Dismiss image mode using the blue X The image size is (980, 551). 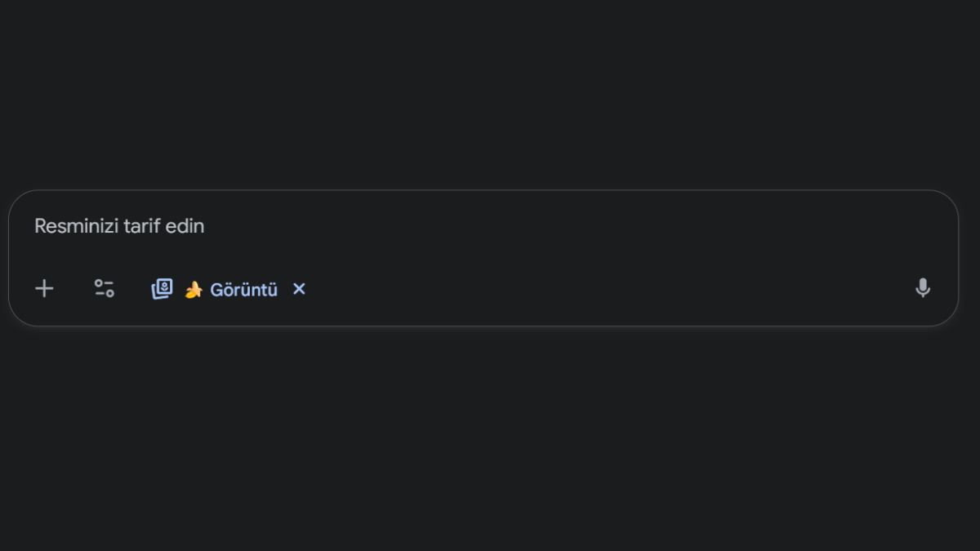299,289
